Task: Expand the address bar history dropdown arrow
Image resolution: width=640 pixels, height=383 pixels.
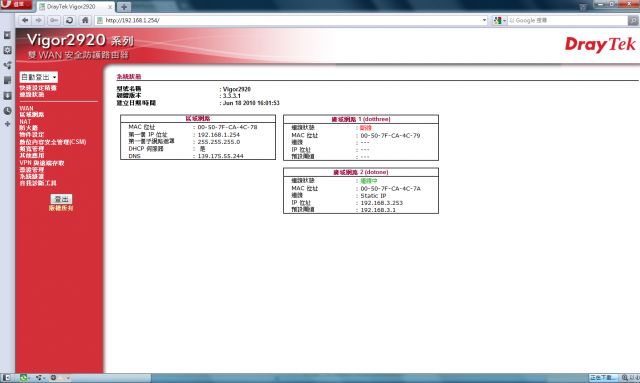Action: (x=484, y=20)
